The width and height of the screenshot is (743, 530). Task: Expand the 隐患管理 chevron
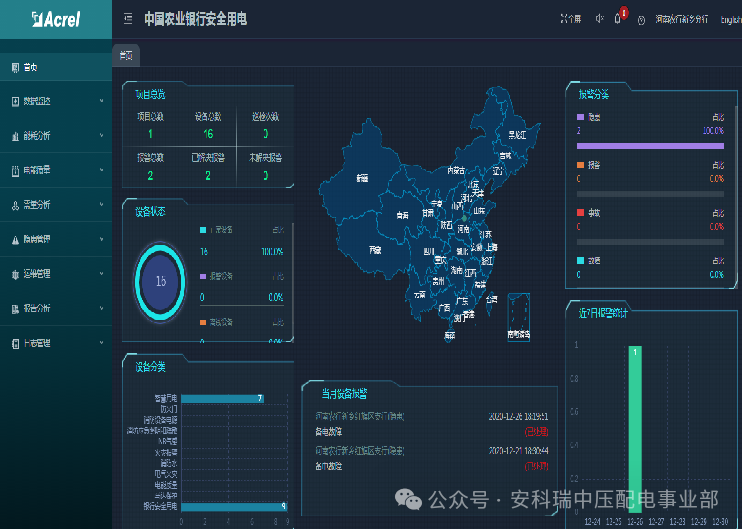click(101, 239)
